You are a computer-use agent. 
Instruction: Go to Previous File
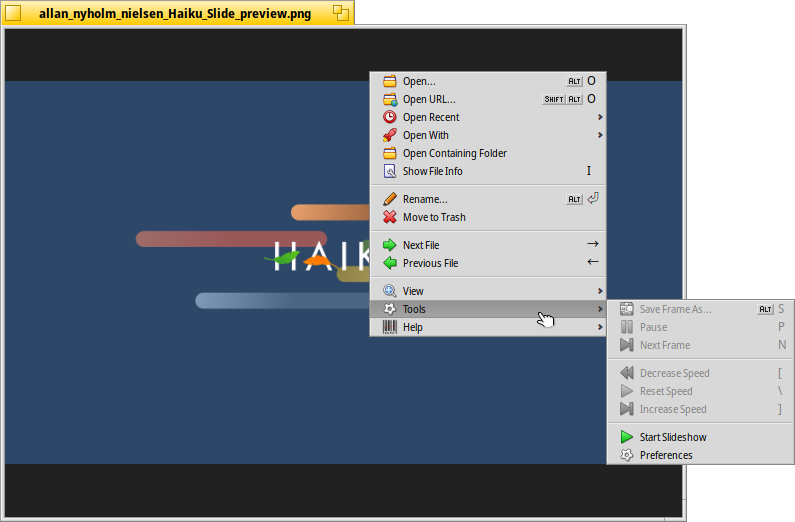tap(488, 263)
